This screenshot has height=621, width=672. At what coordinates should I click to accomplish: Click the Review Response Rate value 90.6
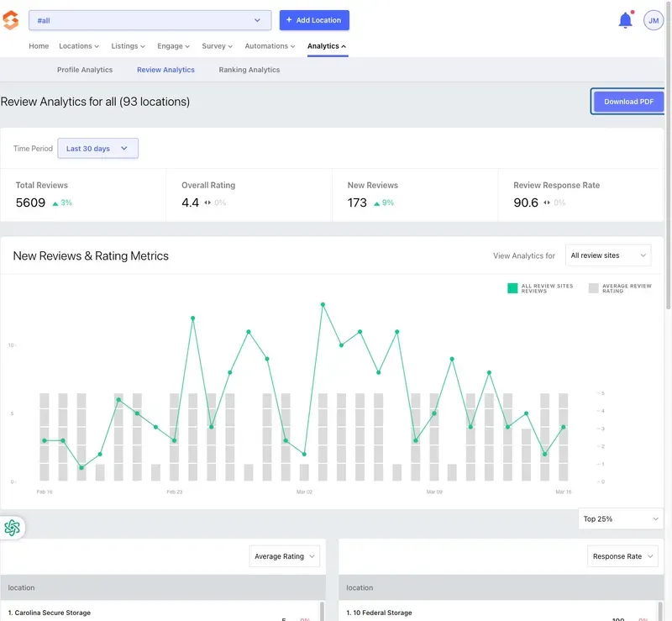(x=526, y=203)
